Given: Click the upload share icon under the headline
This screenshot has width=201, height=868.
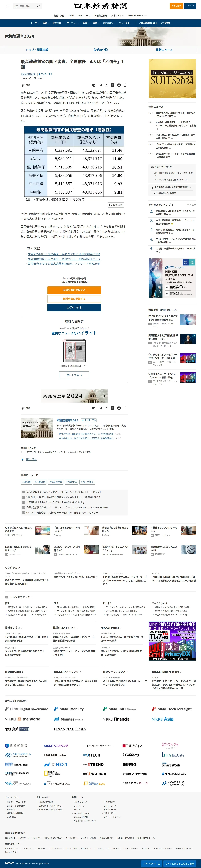Looking at the screenshot, I should 125,85.
